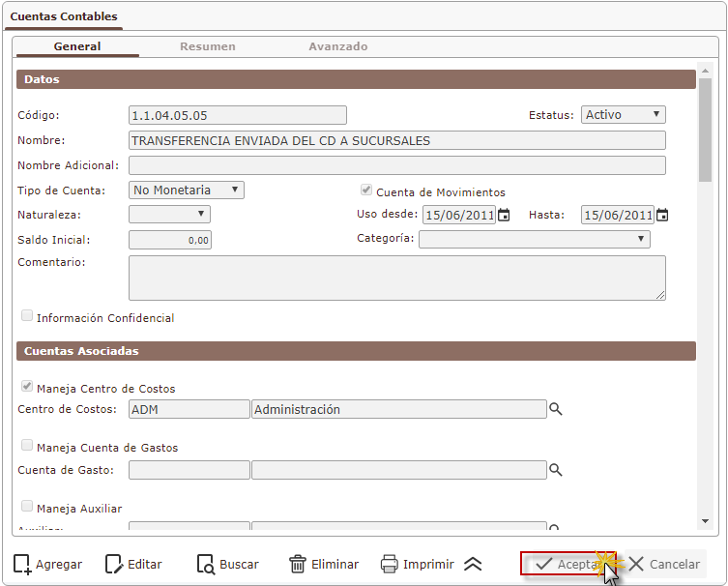Click the Cuenta de Gasto code field
Viewport: 728px width, 586px height.
(x=189, y=470)
